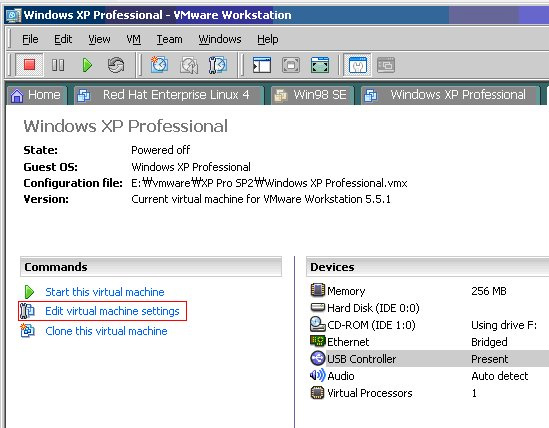Open the File menu
This screenshot has height=428, width=549.
coord(30,39)
